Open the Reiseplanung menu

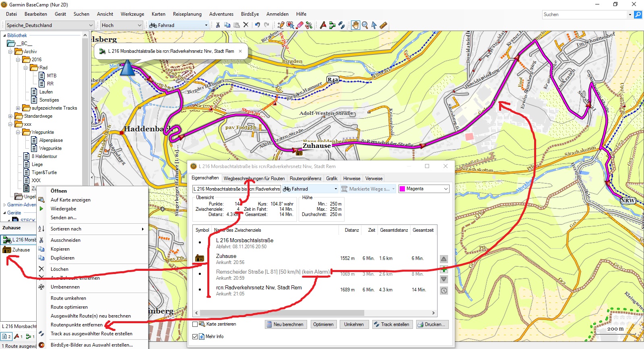[x=187, y=14]
